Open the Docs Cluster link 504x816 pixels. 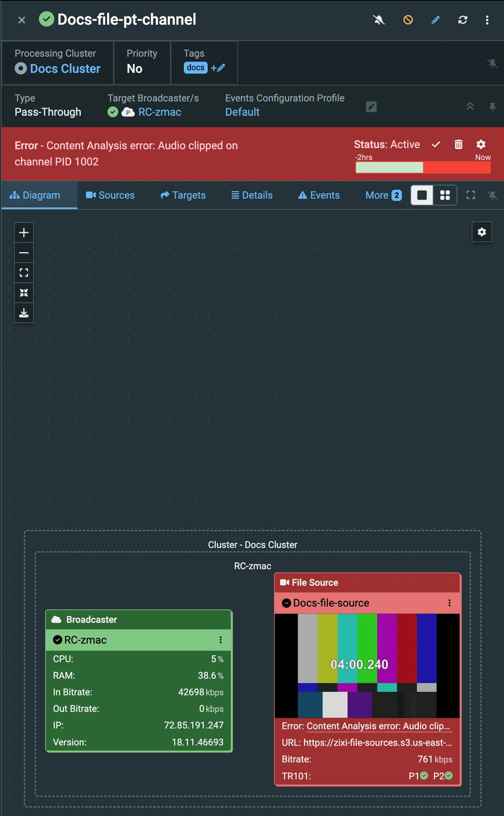pyautogui.click(x=65, y=69)
